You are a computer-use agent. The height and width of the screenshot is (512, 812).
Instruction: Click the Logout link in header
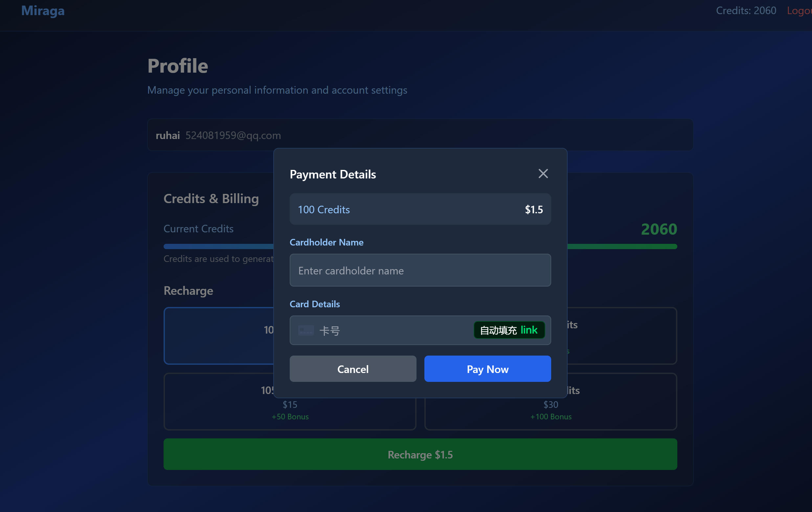(799, 11)
